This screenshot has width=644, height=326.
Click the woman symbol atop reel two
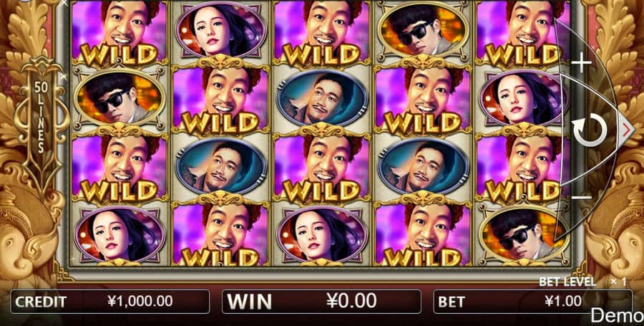221,30
